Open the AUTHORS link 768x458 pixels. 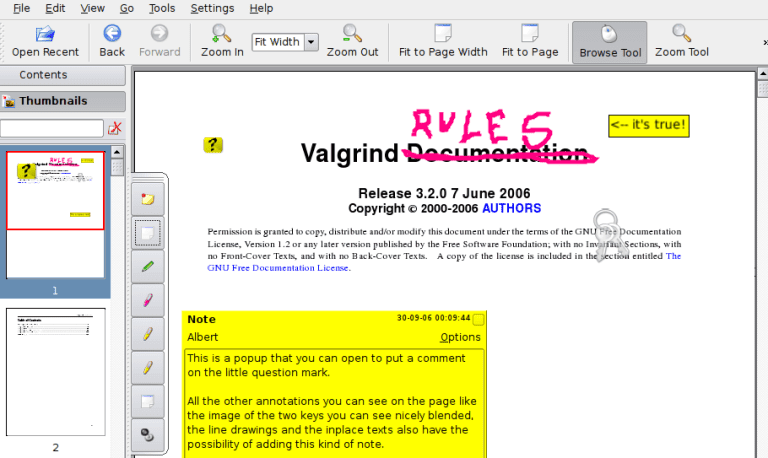coord(511,209)
